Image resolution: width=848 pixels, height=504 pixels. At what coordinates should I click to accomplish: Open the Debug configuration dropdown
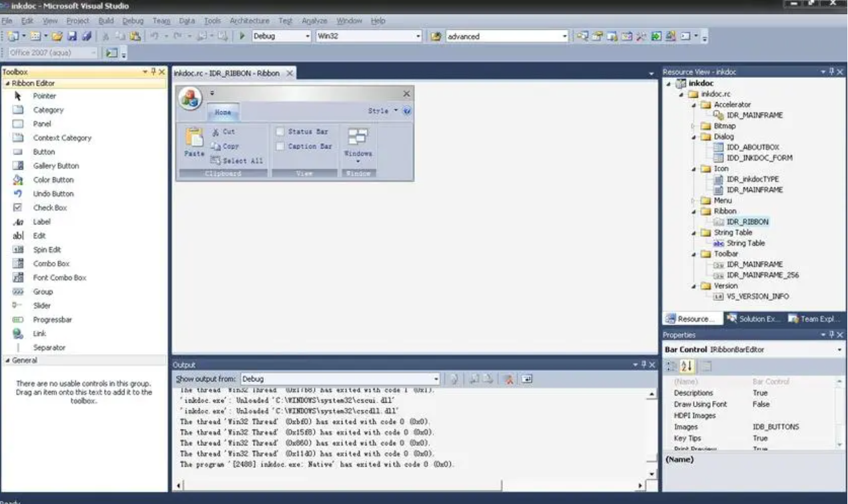click(308, 37)
